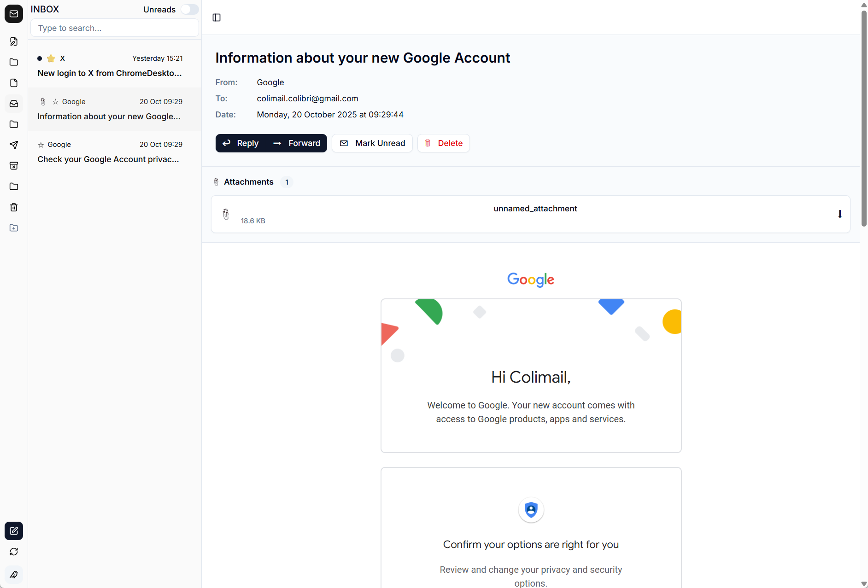868x588 pixels.
Task: Open the Sent folder paper plane icon
Action: click(14, 145)
